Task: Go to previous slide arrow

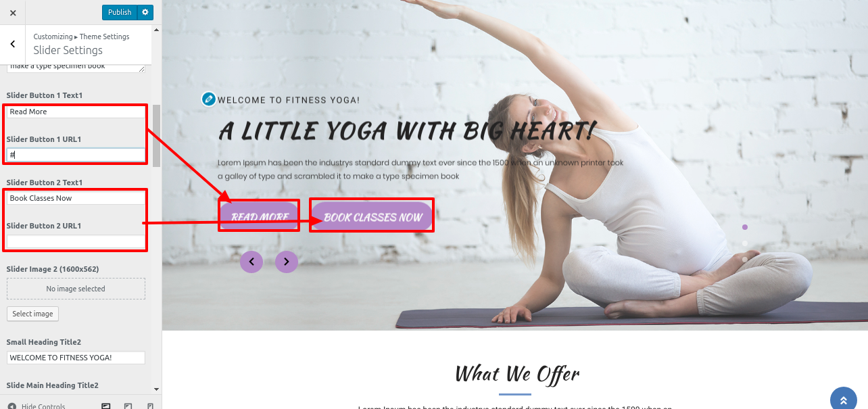Action: [x=251, y=261]
